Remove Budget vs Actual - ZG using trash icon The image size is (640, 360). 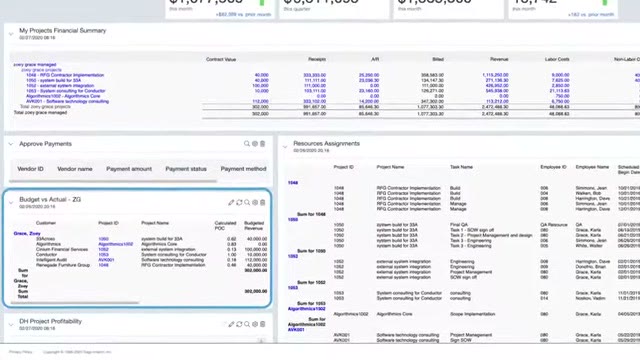click(262, 202)
